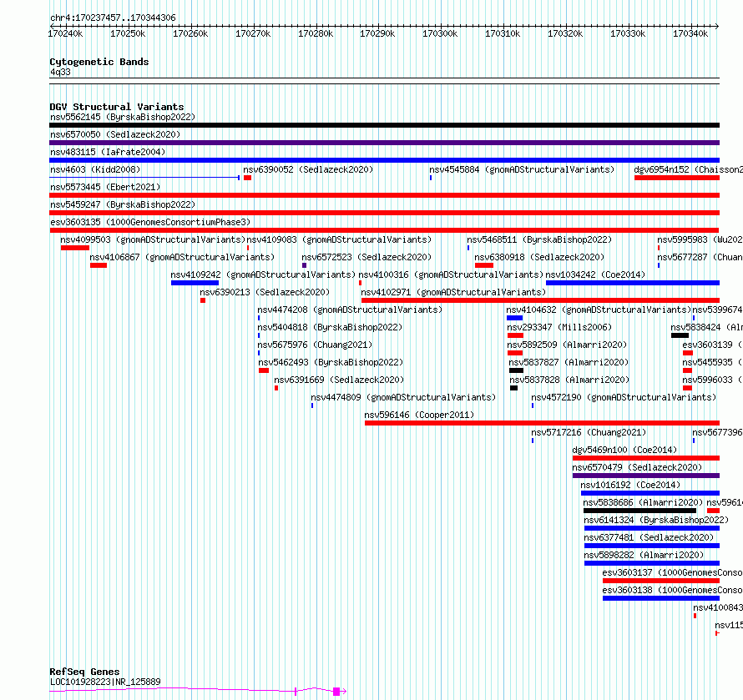Open variant dgv6954n152 label

[688, 169]
